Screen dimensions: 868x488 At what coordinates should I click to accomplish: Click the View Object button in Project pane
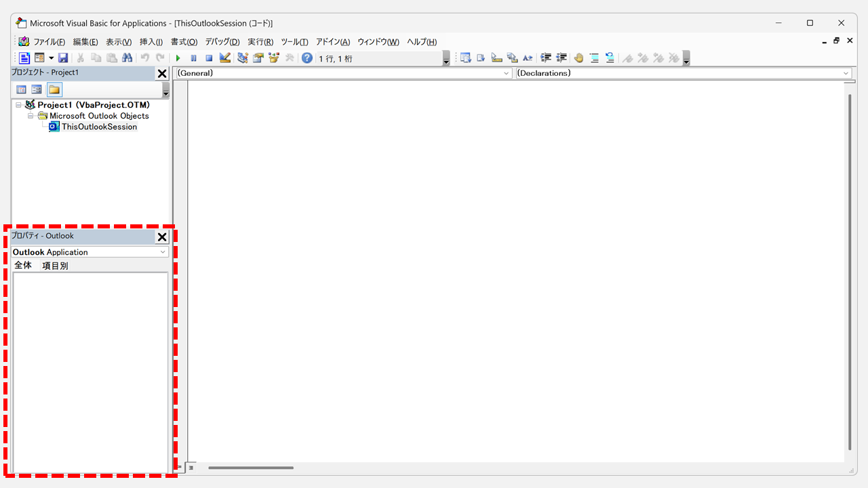coord(37,89)
